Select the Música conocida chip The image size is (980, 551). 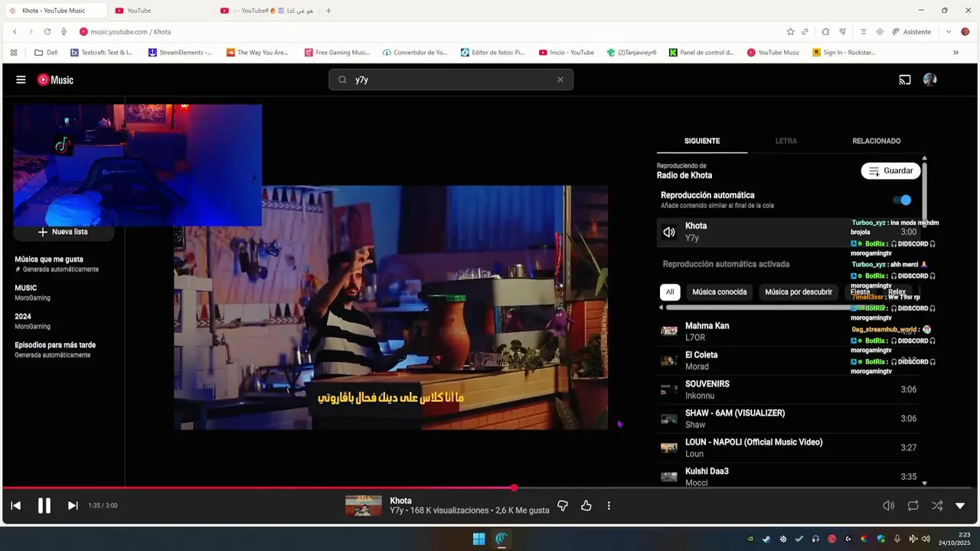tap(720, 292)
